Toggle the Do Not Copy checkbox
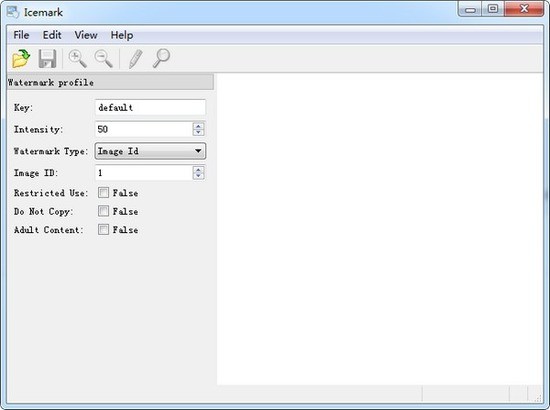This screenshot has height=410, width=550. (103, 211)
